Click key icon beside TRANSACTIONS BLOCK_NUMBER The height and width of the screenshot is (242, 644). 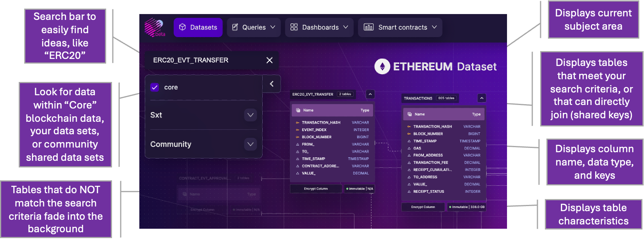[x=409, y=134]
